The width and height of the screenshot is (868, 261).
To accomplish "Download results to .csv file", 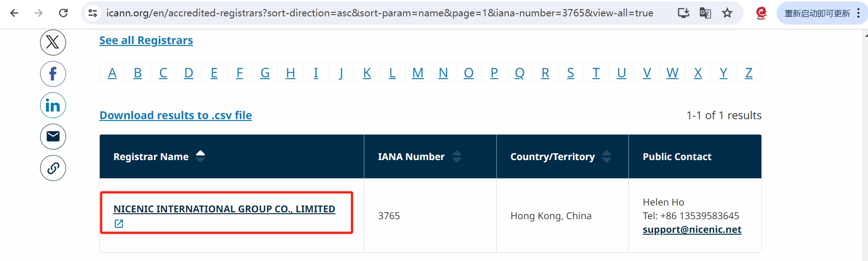I will pyautogui.click(x=175, y=115).
